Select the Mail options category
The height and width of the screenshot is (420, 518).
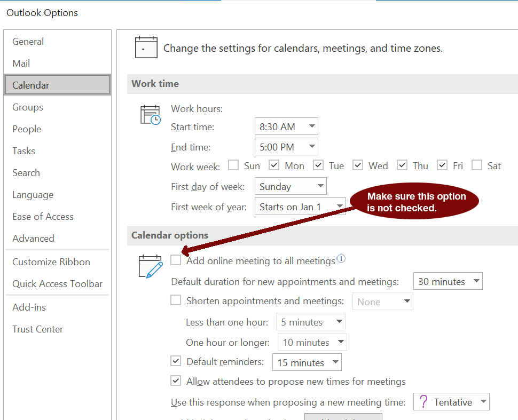pos(58,64)
